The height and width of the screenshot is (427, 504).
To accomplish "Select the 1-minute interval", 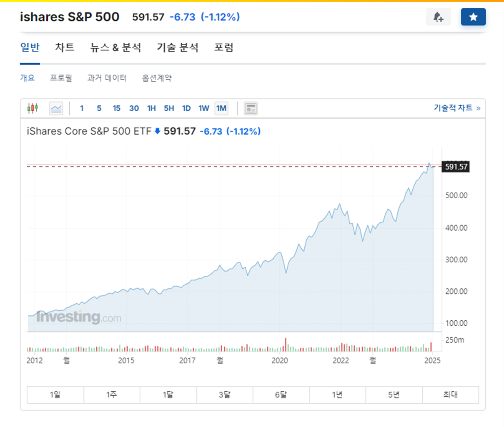I will point(82,108).
